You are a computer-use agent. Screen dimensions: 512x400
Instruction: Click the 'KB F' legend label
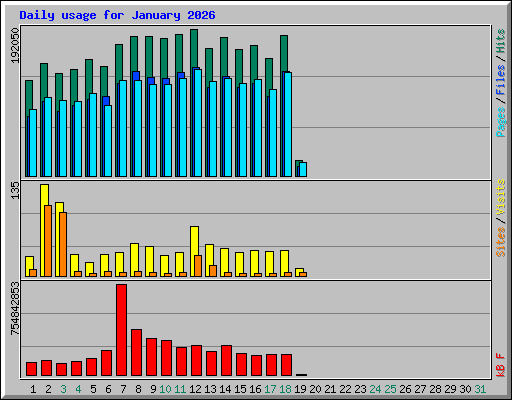500,365
